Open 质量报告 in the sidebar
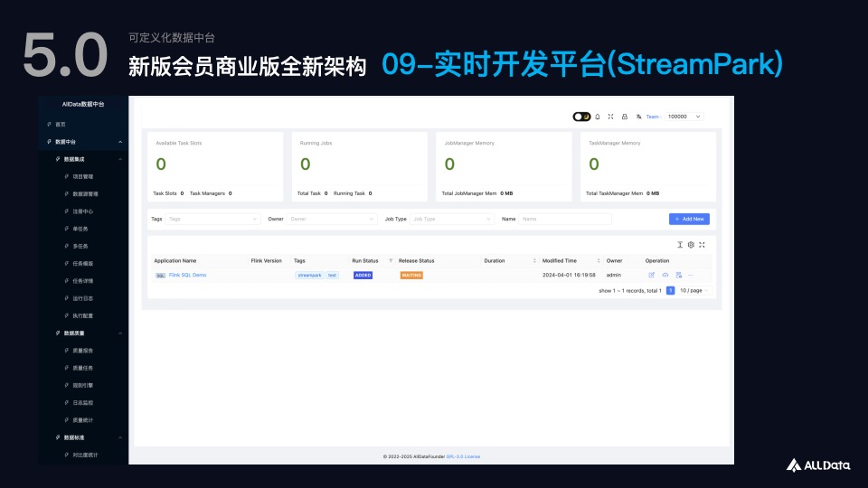868x488 pixels. 83,351
